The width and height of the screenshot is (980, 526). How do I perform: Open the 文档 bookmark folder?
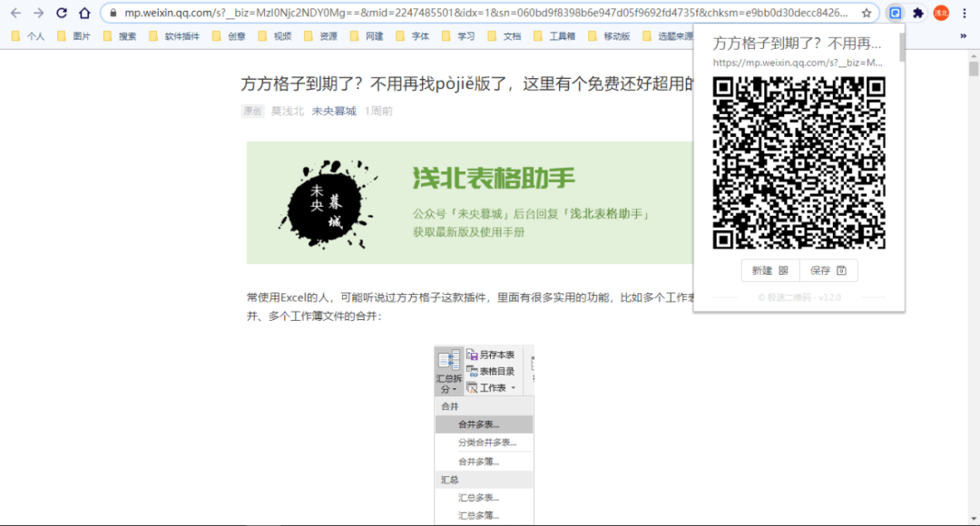[x=504, y=36]
